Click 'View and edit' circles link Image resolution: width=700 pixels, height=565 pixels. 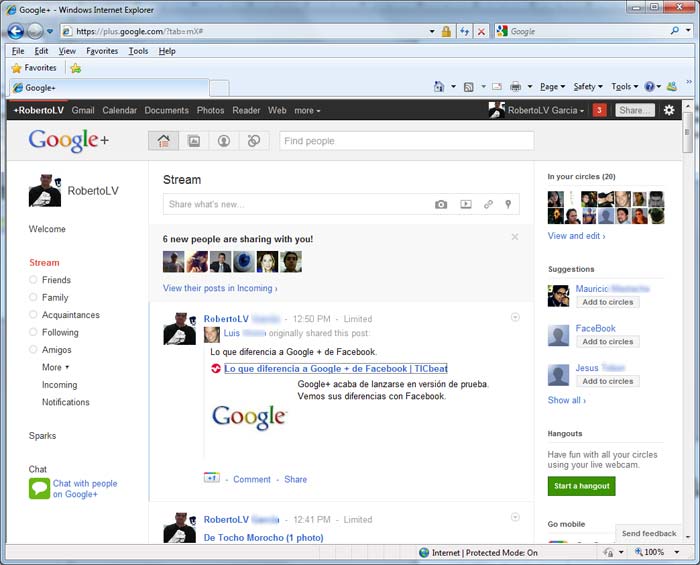[576, 236]
